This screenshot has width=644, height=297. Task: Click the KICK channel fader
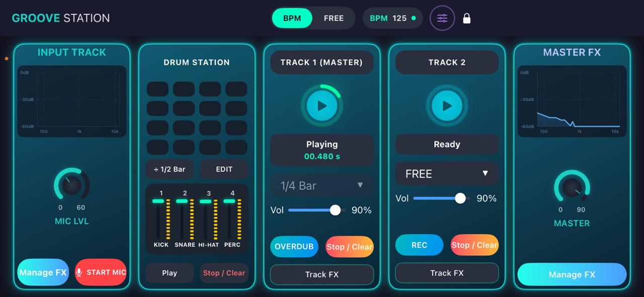pyautogui.click(x=158, y=201)
